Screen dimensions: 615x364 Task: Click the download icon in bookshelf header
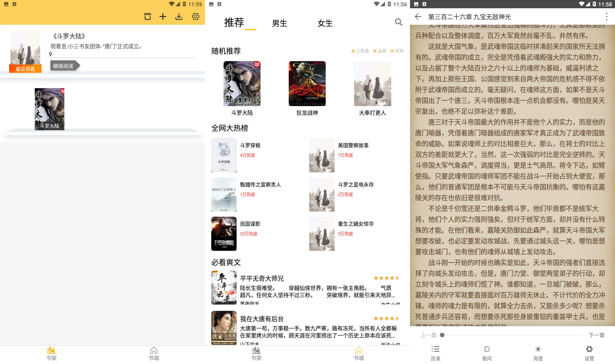point(179,16)
